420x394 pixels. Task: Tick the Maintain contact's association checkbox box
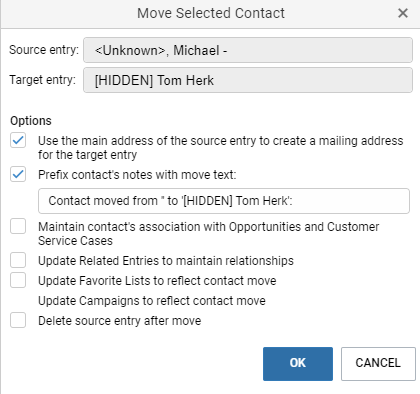pyautogui.click(x=18, y=226)
